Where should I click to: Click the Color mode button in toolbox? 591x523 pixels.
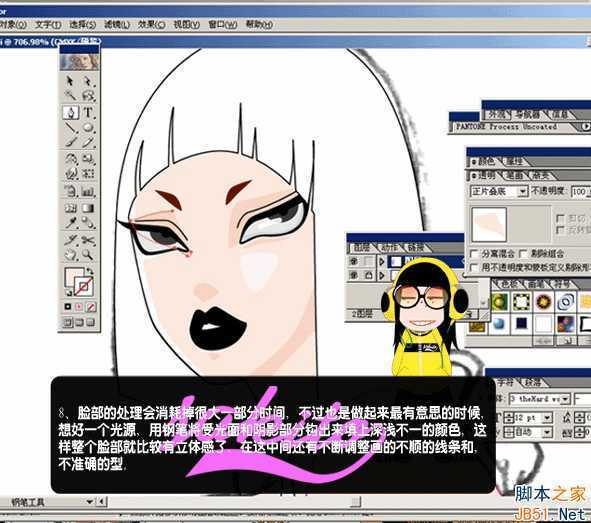click(x=68, y=307)
